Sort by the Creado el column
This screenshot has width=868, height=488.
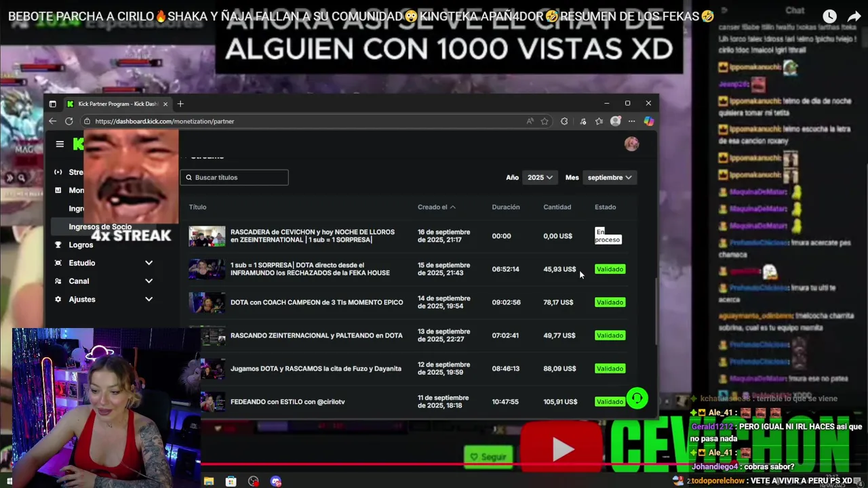(x=437, y=207)
